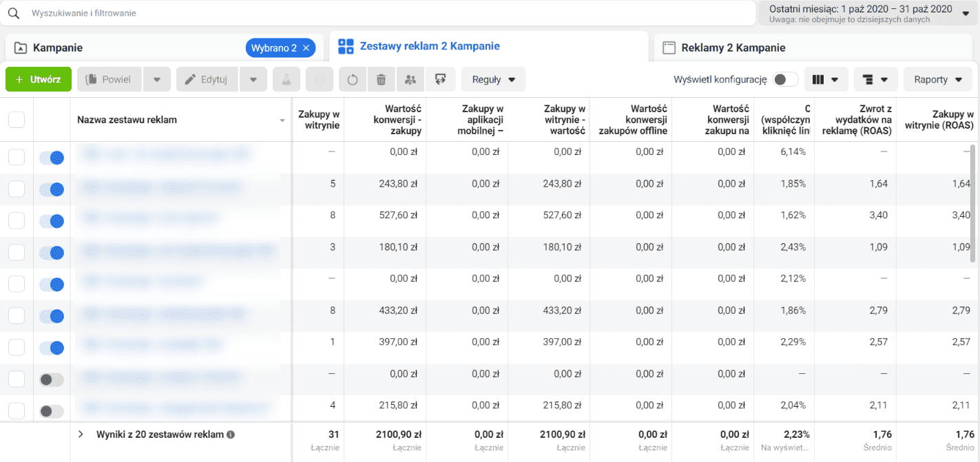Click the info icon beside results summary
Image resolution: width=980 pixels, height=462 pixels.
point(231,434)
